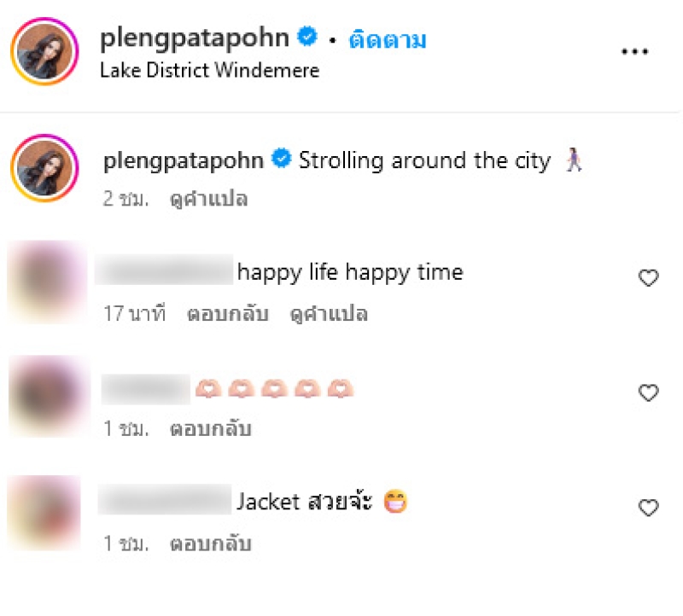Open the third commenter's blurred avatar
The width and height of the screenshot is (683, 616).
[x=44, y=513]
